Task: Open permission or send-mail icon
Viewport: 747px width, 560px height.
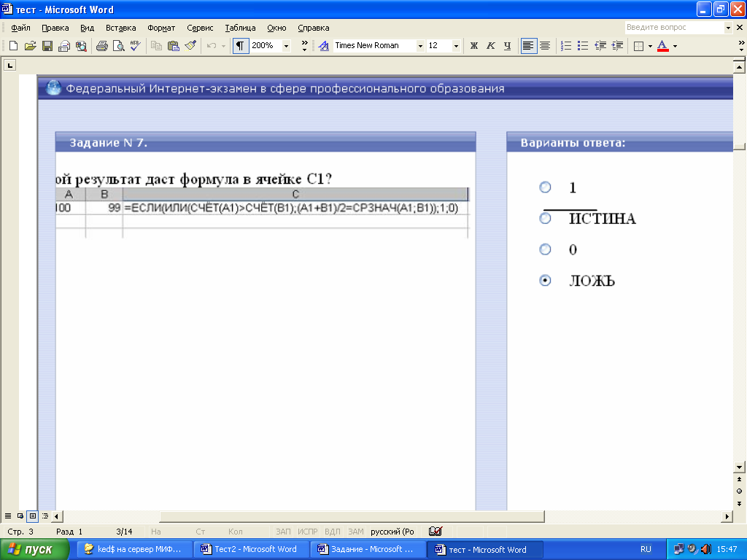Action: (64, 46)
